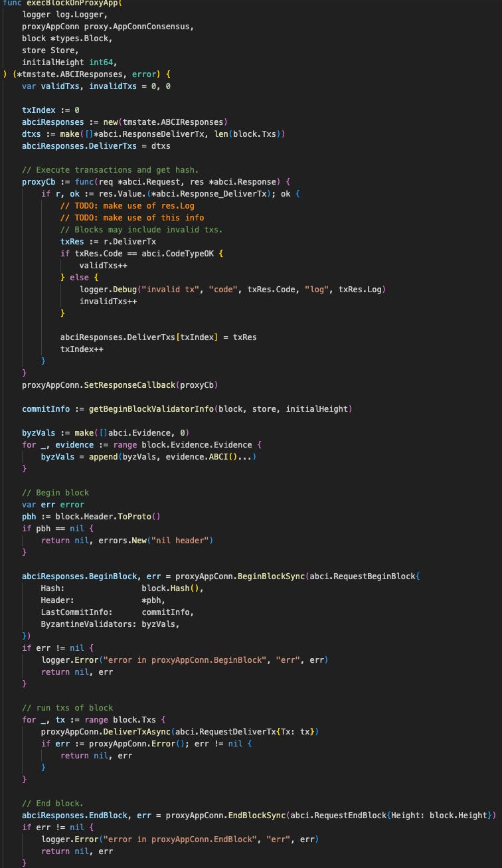Click the '// run txs of block' comment

[67, 707]
